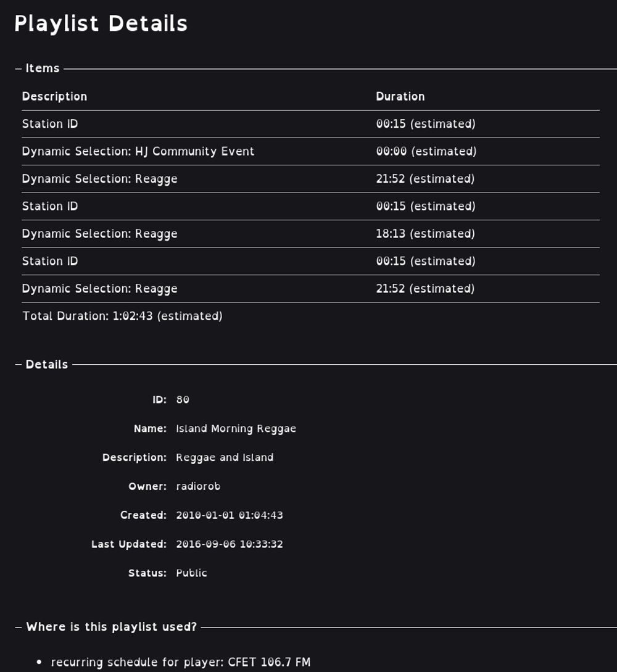Screen dimensions: 617x672
Task: Collapse the Details section header
Action: [x=47, y=364]
